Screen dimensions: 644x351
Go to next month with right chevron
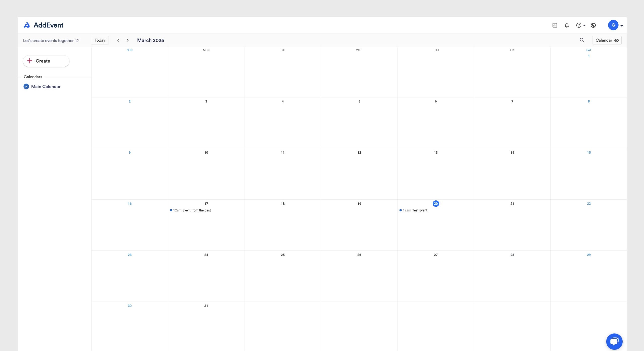pyautogui.click(x=128, y=40)
